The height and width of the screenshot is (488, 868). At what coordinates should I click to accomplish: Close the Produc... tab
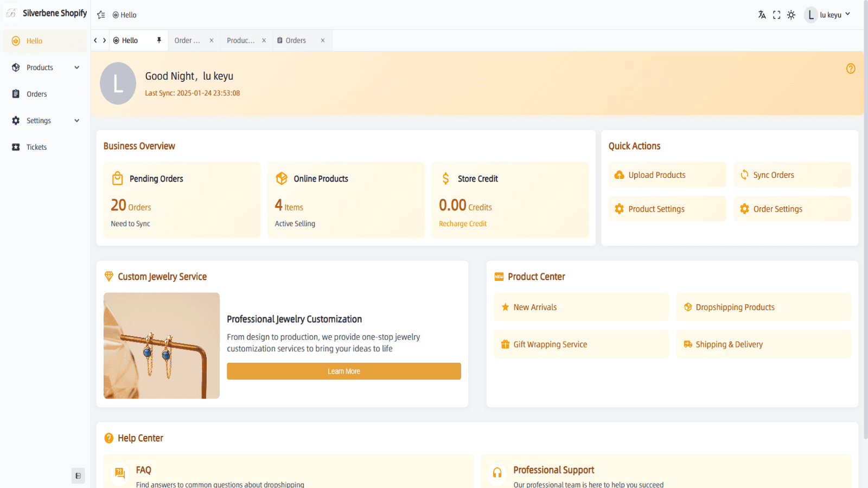click(264, 41)
